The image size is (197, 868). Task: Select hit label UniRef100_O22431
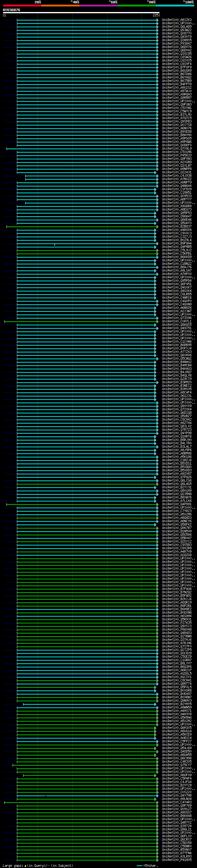(177, 172)
